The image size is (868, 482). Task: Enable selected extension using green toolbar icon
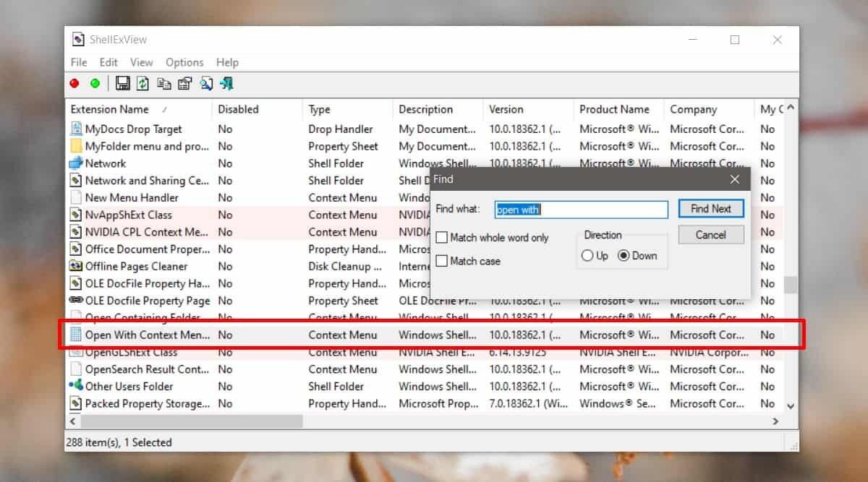[x=95, y=83]
